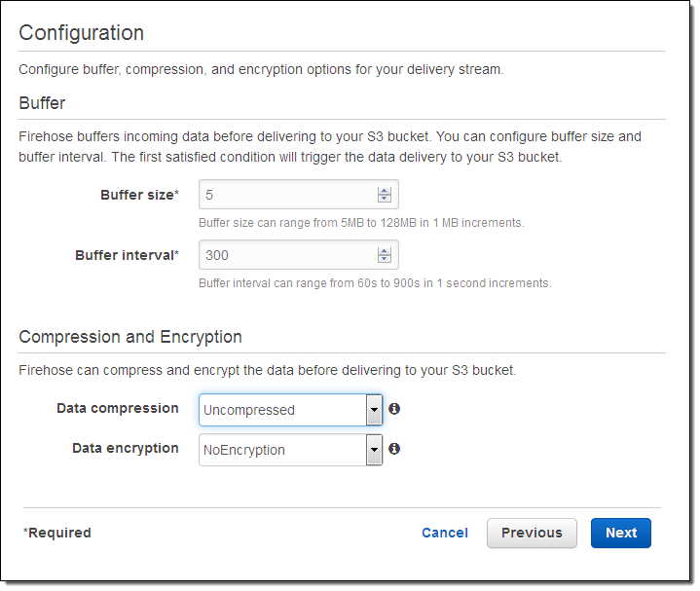Select the Uncompressed combo box
The height and width of the screenshot is (591, 700).
[291, 409]
